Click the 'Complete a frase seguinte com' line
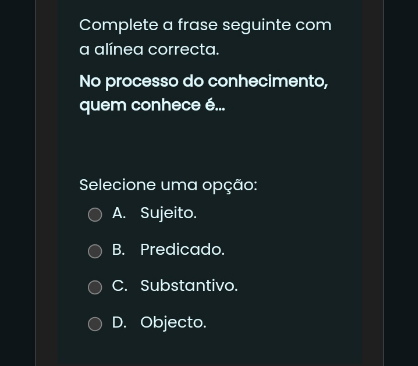418x366 pixels. click(205, 25)
